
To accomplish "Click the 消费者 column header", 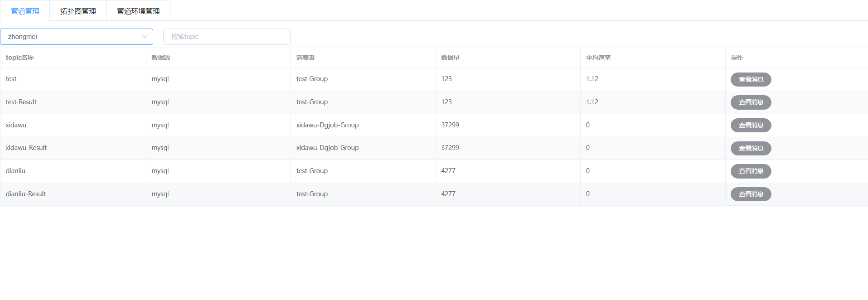I will coord(305,58).
